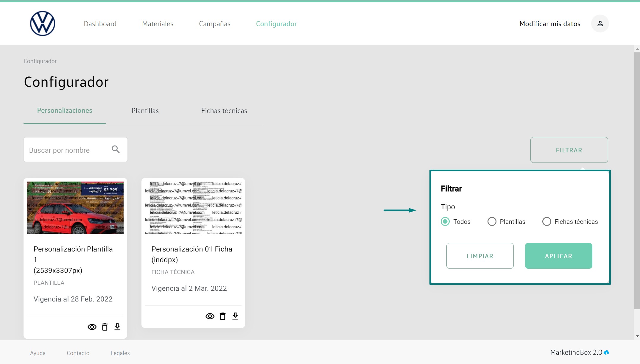Click the search magnifier icon
This screenshot has width=640, height=364.
tap(116, 149)
